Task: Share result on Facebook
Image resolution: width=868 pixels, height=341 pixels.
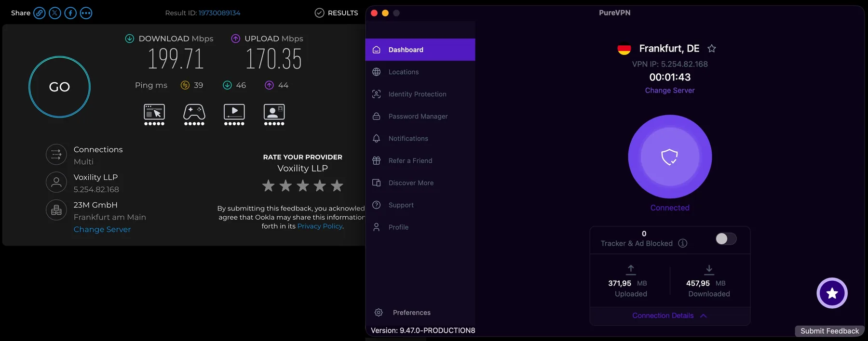Action: point(70,13)
